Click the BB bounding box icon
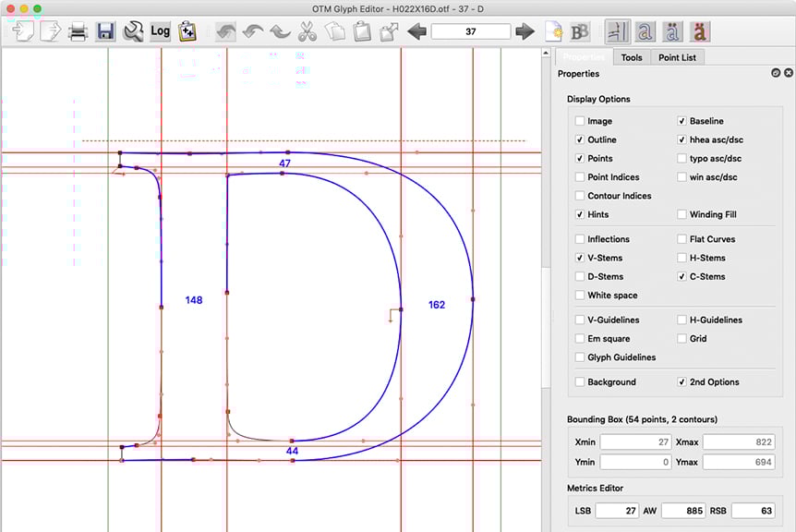796x532 pixels. click(580, 32)
